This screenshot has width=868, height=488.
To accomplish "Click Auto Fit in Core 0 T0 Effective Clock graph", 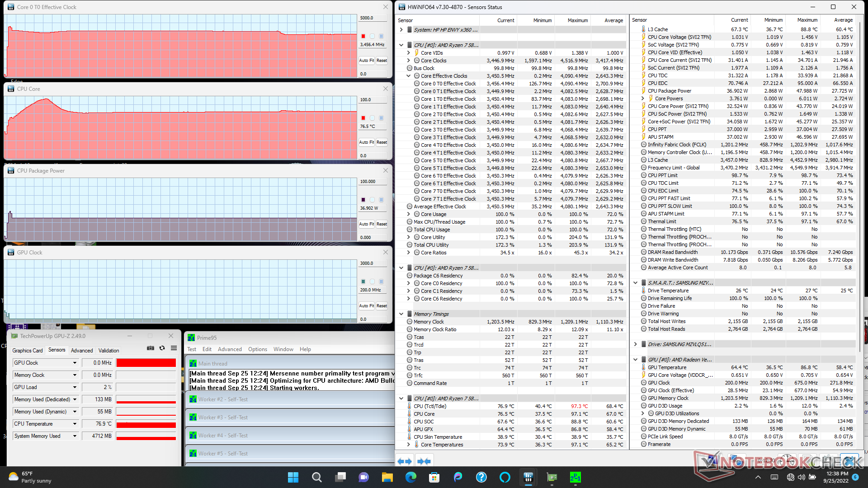I will [x=367, y=61].
